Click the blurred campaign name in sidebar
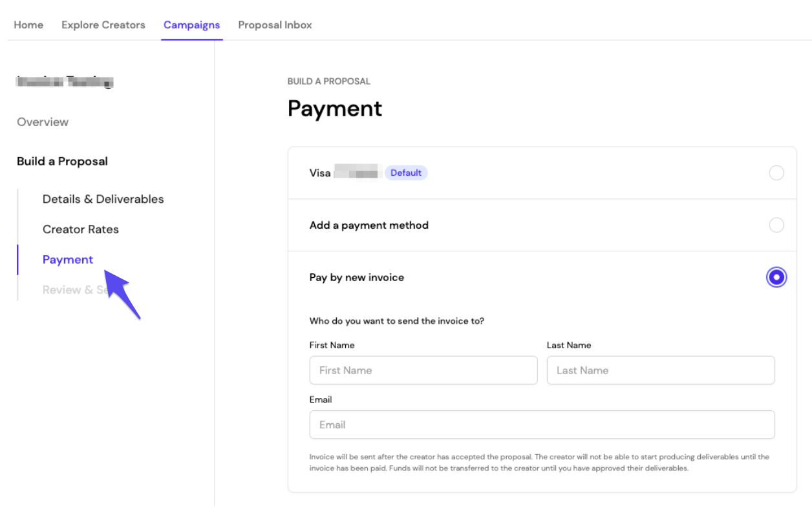The width and height of the screenshot is (812, 513). tap(65, 81)
